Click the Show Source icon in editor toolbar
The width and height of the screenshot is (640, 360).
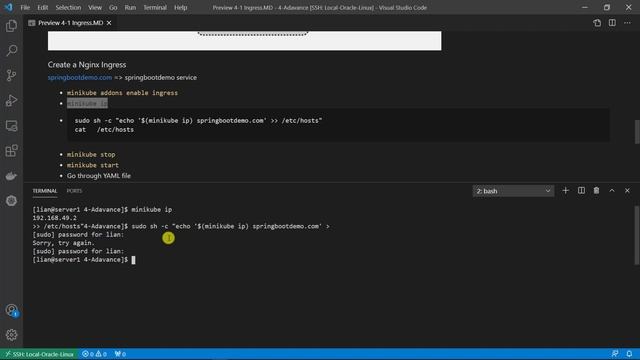pos(597,23)
